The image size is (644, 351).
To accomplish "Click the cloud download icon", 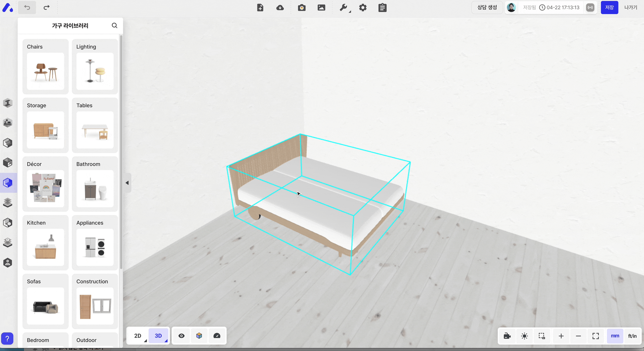I will click(280, 8).
